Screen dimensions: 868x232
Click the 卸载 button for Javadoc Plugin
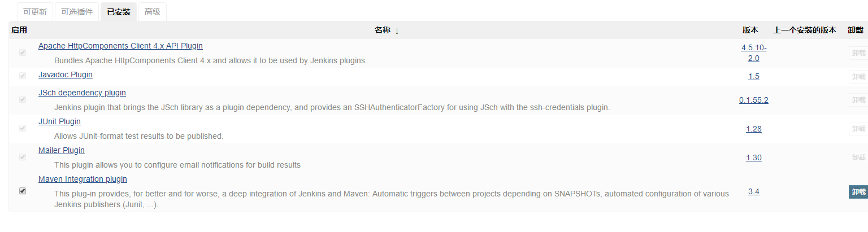tap(858, 76)
